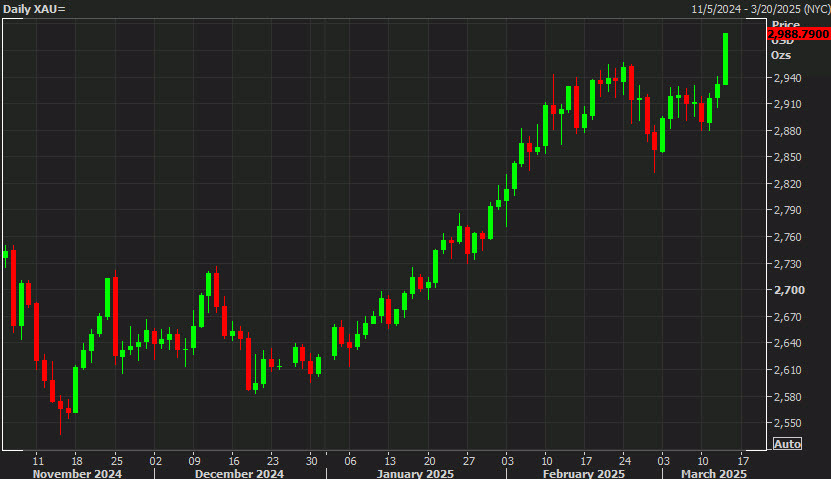
Task: Click the 16 date tick in December
Action: click(x=234, y=460)
